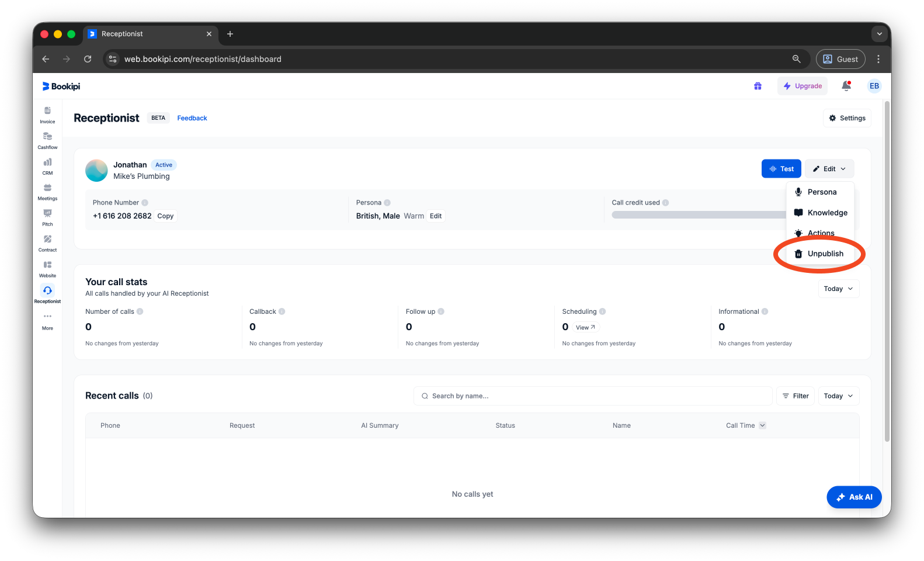Click info icon beside Call credit used

pyautogui.click(x=666, y=203)
